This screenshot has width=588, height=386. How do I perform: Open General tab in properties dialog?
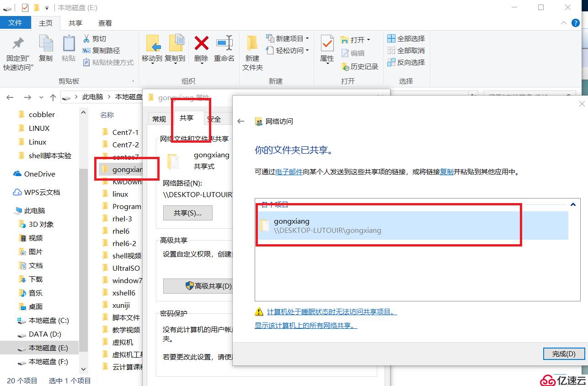(159, 119)
